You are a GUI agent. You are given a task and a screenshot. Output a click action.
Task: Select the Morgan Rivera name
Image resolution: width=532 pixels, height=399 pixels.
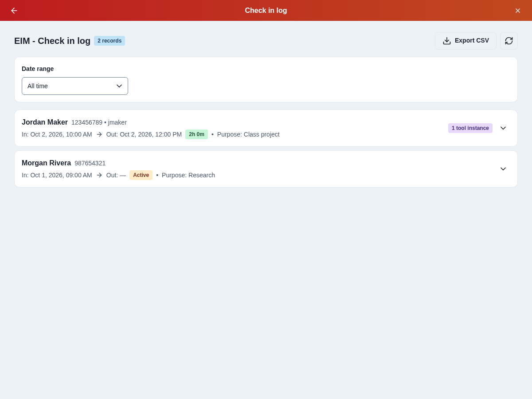tap(46, 163)
